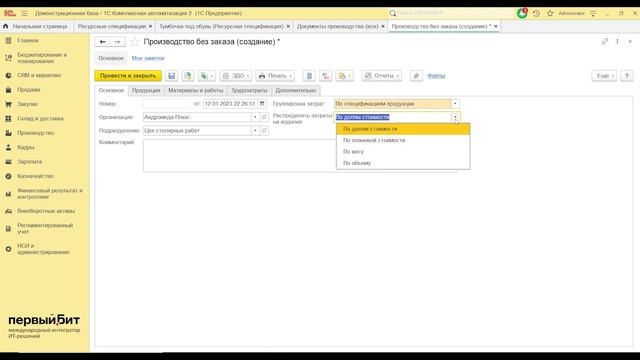Screen dimensions: 640x360
Task: Post document with green sheet icon
Action: click(x=188, y=76)
